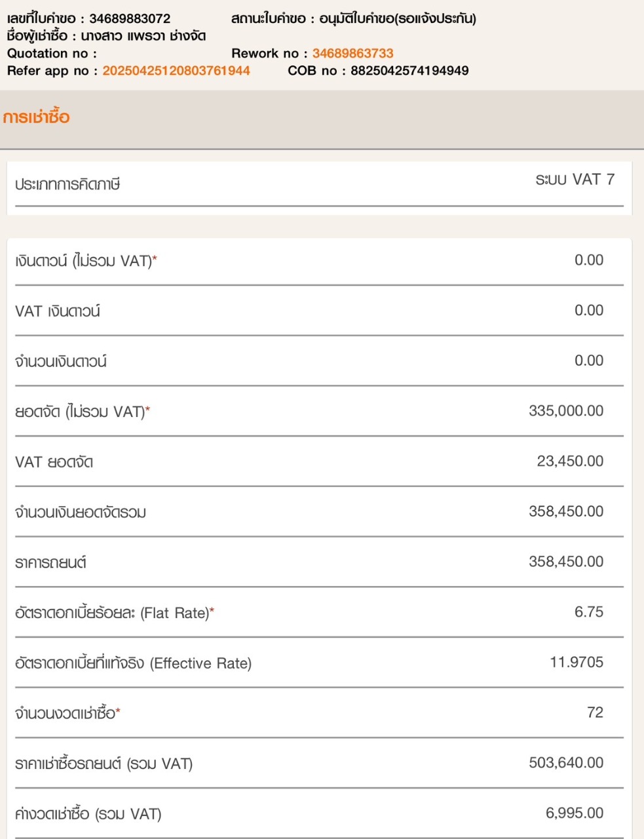Click the ราคาเช่าซื้อรถยนต์ (รวม VAT) amount 503,640.00
This screenshot has height=839, width=644.
pyautogui.click(x=566, y=763)
